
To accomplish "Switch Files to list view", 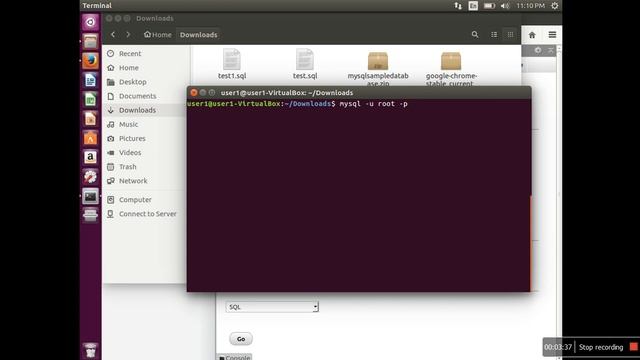I will [x=494, y=35].
